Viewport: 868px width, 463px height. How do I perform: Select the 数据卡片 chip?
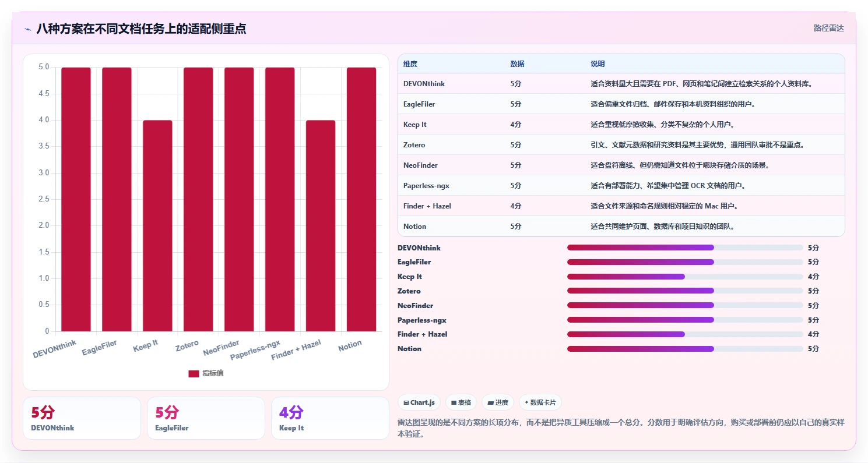pyautogui.click(x=540, y=402)
